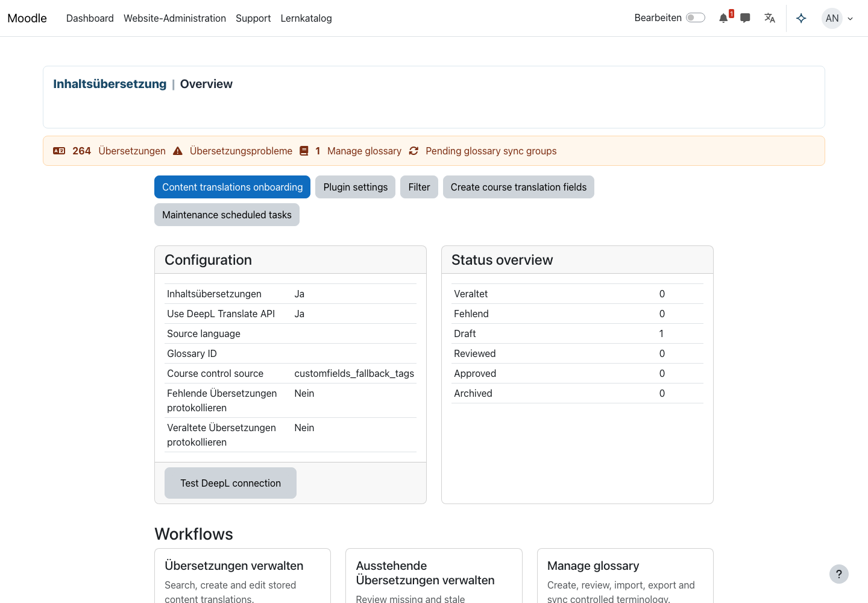
Task: Toggle the Bearbeiten edit mode switch
Action: (x=696, y=17)
